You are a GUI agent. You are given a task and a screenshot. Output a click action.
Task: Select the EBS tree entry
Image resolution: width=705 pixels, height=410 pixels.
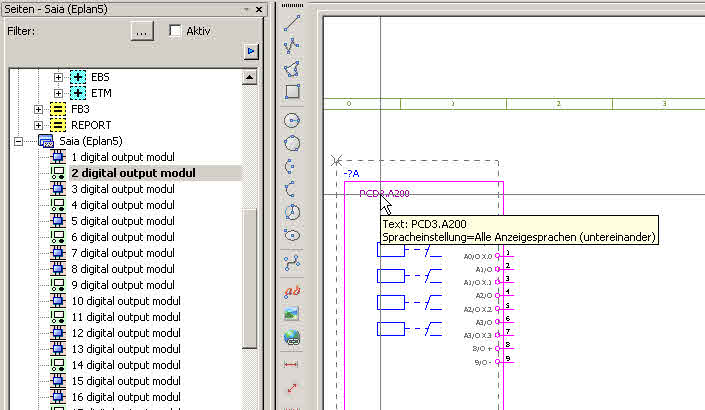tap(100, 77)
